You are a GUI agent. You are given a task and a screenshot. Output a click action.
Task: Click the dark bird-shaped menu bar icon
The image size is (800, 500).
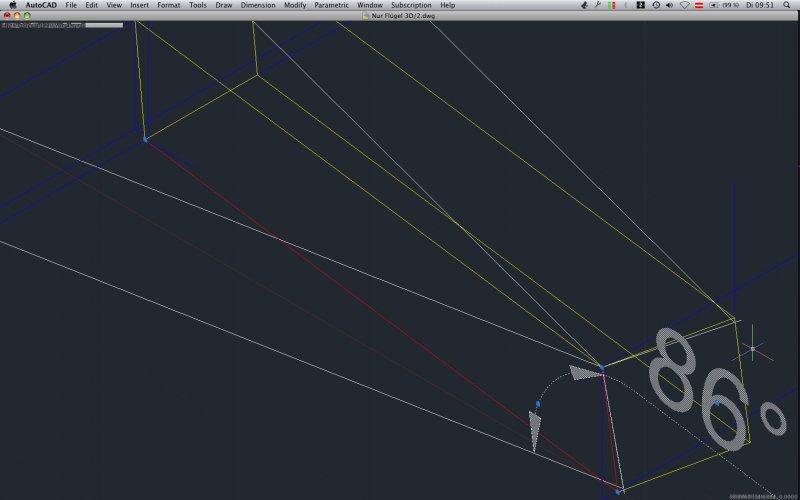point(585,5)
